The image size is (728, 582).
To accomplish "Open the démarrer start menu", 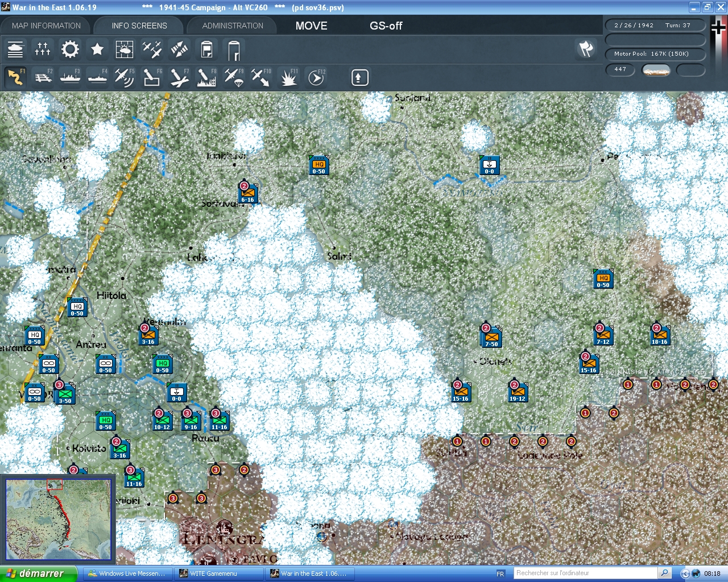I will 37,573.
